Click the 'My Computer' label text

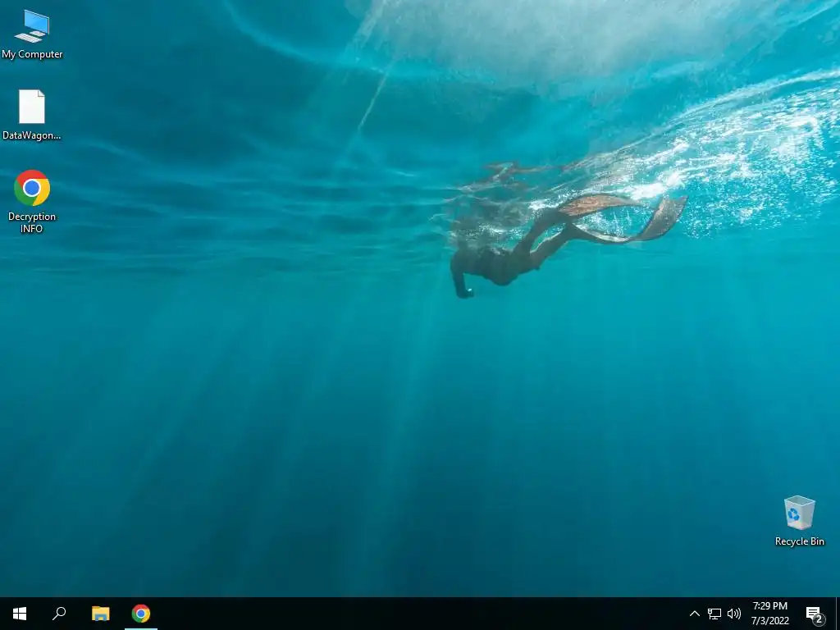click(32, 54)
